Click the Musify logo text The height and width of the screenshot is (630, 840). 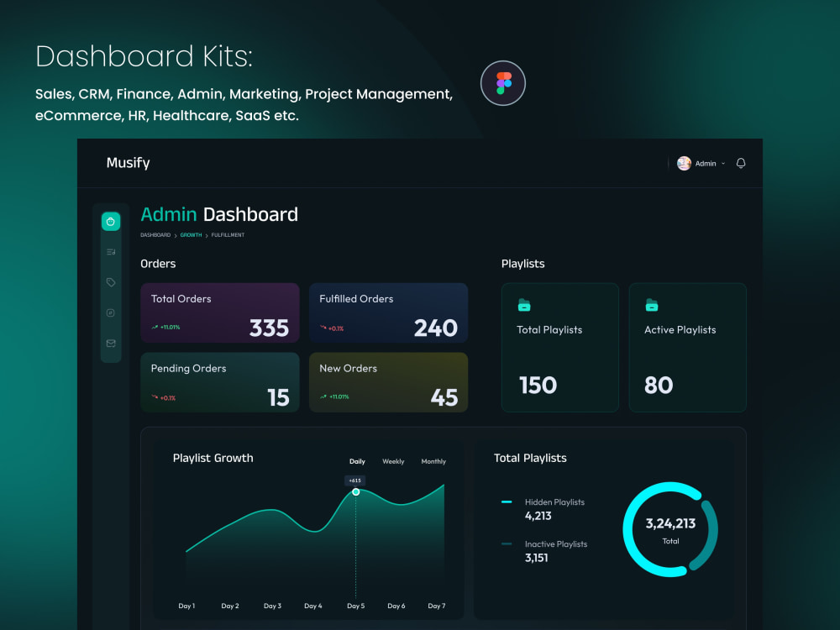[x=128, y=163]
